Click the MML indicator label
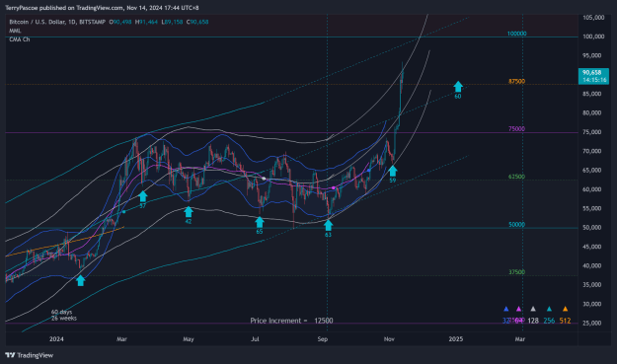Screen dimensions: 617x364 click(x=15, y=31)
